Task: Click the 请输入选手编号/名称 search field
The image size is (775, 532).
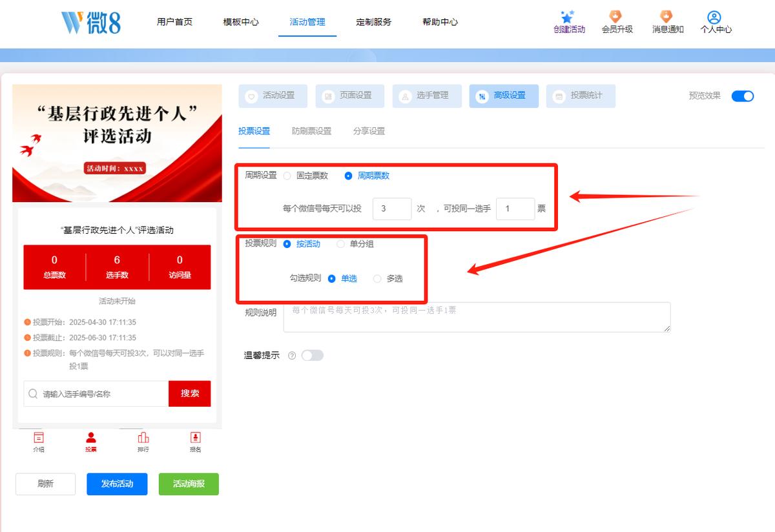Action: pyautogui.click(x=96, y=394)
